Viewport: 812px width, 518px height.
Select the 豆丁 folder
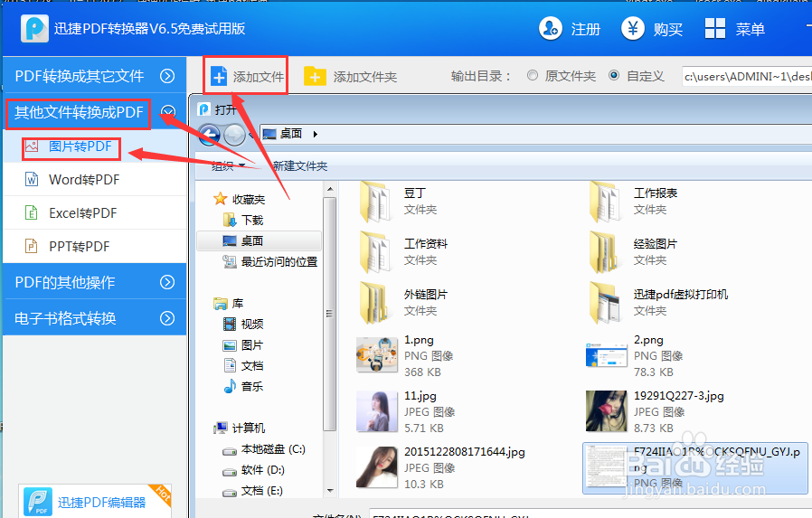399,202
